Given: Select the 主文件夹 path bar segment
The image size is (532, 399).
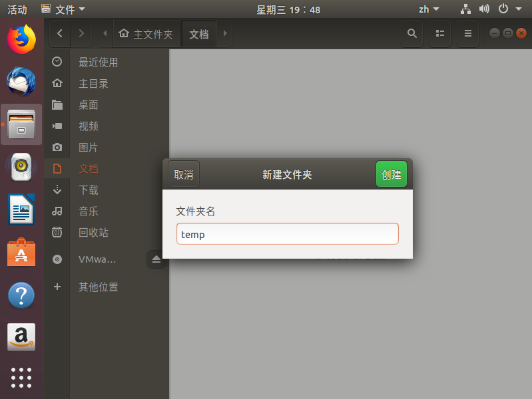Looking at the screenshot, I should click(x=146, y=34).
